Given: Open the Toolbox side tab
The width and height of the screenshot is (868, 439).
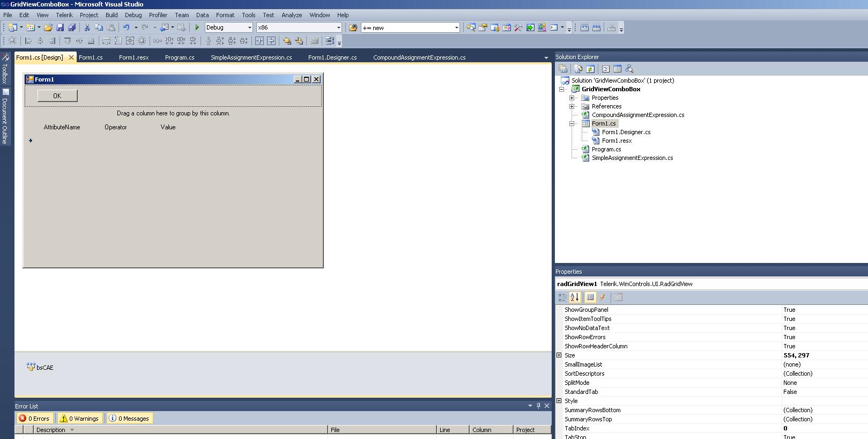Looking at the screenshot, I should tap(5, 68).
